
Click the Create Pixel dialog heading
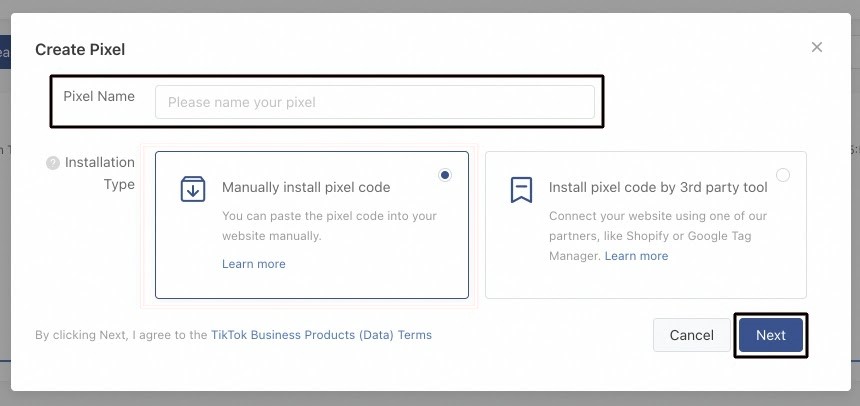[x=80, y=49]
